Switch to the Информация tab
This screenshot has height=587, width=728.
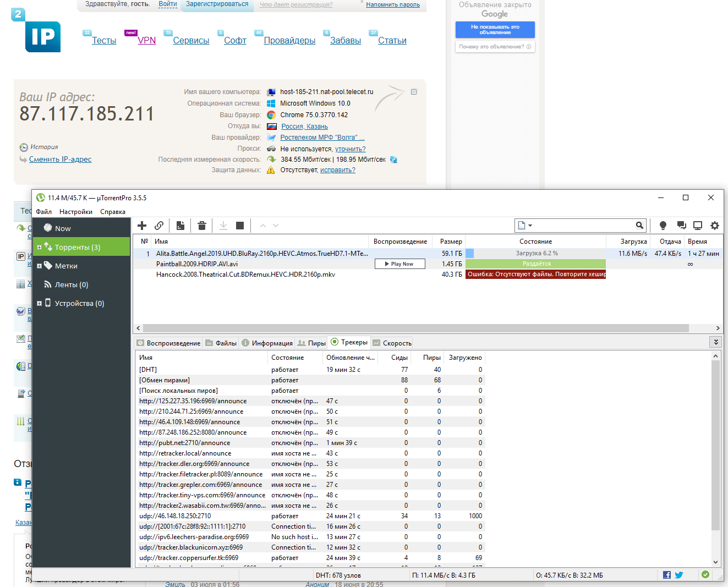(x=267, y=343)
